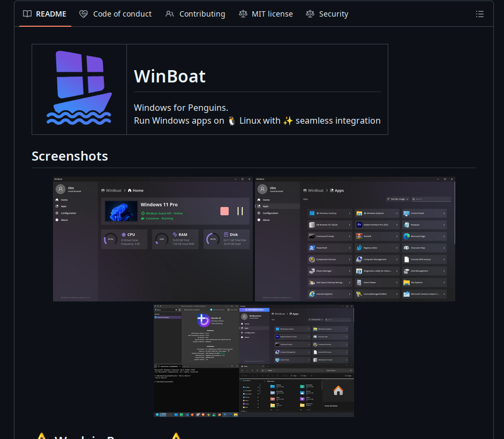The height and width of the screenshot is (439, 504).
Task: Click the Search field in Apps screenshot
Action: tap(431, 199)
